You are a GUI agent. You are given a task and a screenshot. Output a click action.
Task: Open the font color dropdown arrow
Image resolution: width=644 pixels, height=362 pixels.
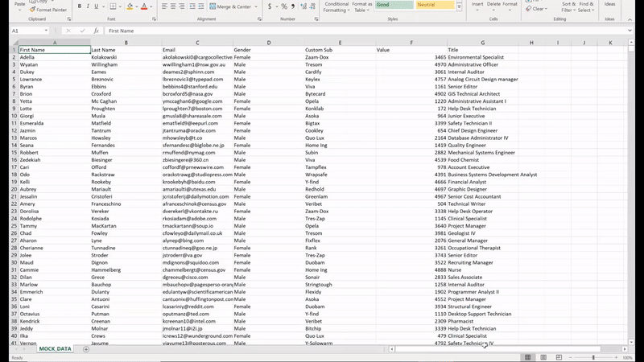151,7
